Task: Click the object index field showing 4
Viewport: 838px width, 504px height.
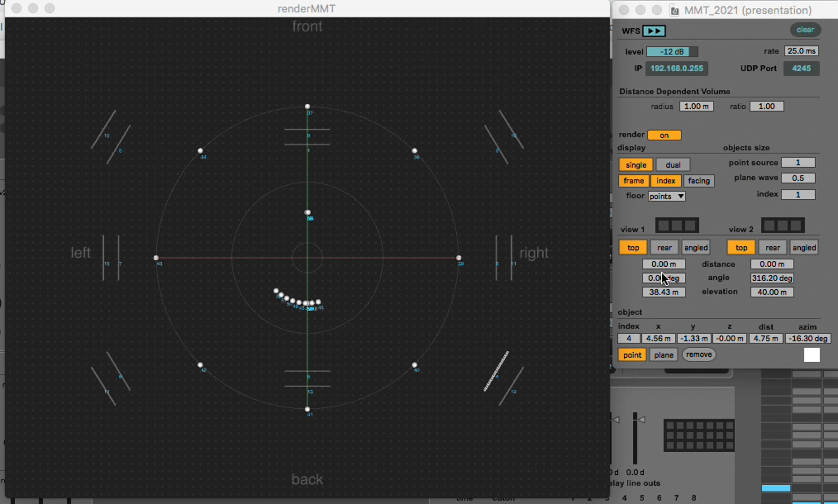Action: click(x=629, y=339)
